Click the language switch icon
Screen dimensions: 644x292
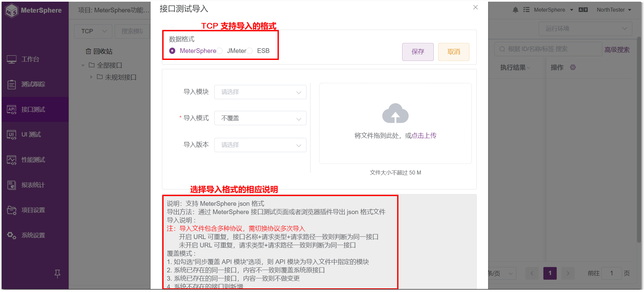tap(583, 10)
